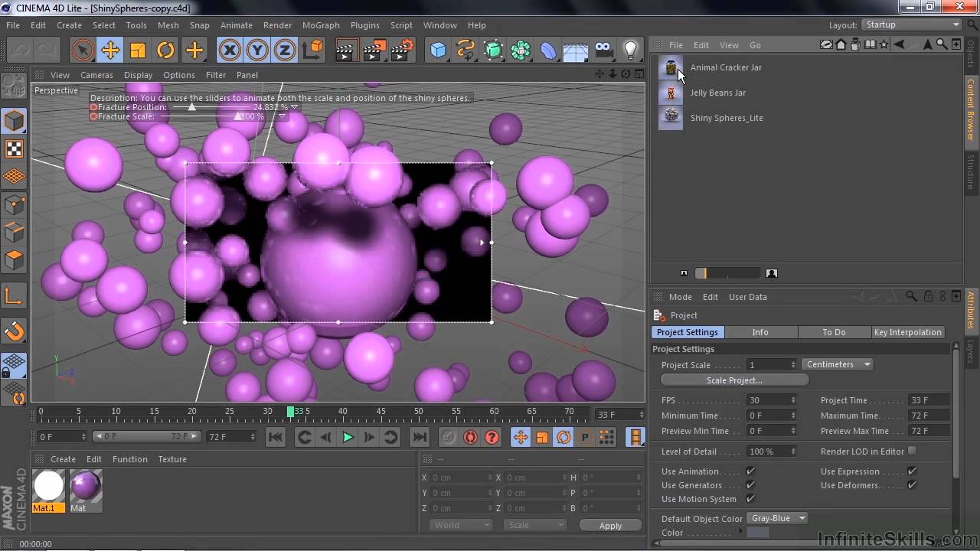Open the Render menu

click(x=277, y=24)
